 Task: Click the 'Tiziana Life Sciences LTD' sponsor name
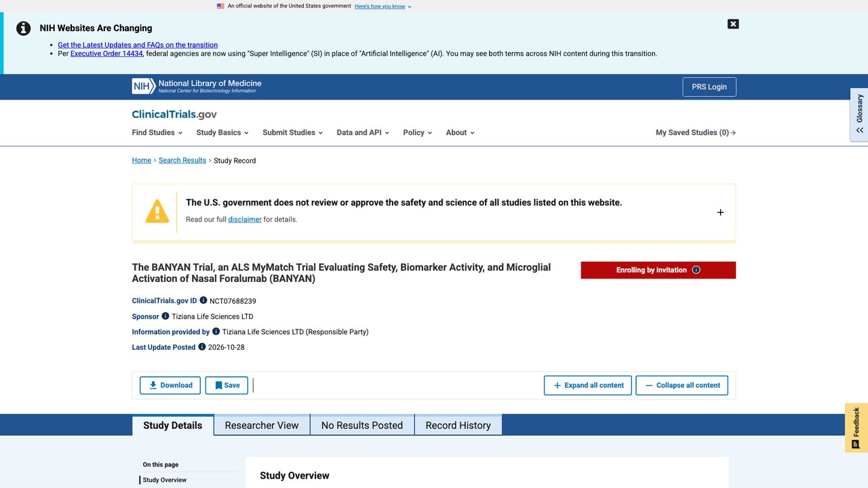212,317
